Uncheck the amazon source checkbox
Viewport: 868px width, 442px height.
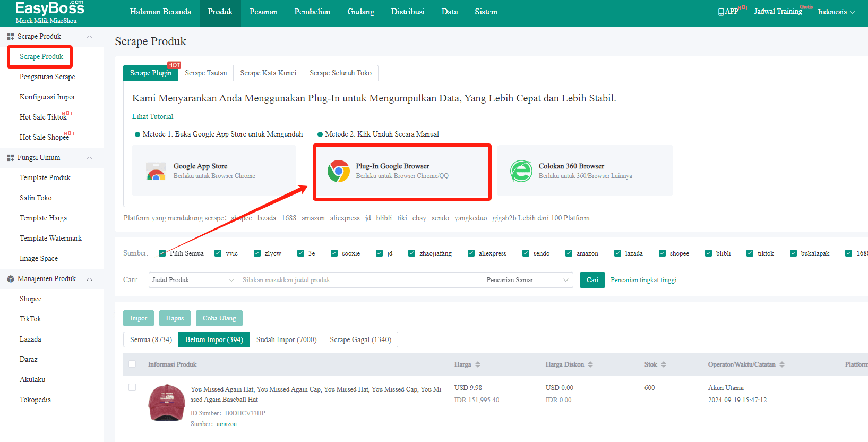569,253
